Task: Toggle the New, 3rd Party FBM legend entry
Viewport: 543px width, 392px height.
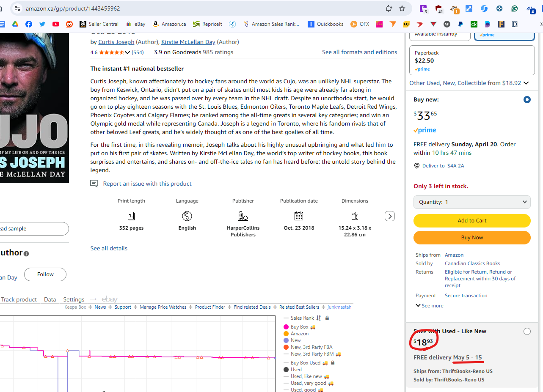Action: click(312, 354)
